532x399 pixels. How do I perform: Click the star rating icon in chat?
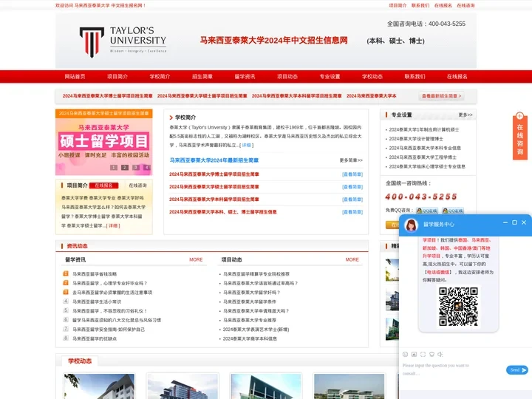coord(432,354)
